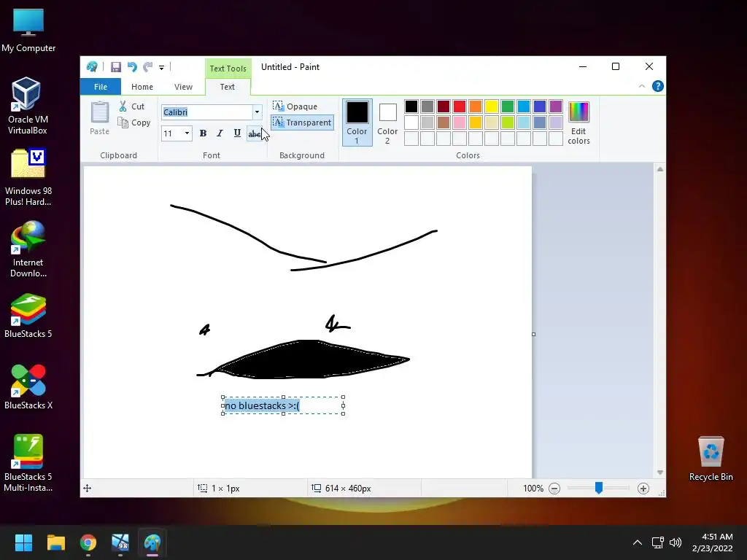This screenshot has width=747, height=560.
Task: Click the zoom out minus button
Action: pyautogui.click(x=554, y=488)
